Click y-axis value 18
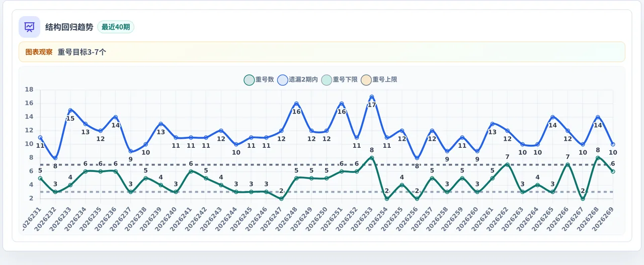This screenshot has width=644, height=265. 29,90
